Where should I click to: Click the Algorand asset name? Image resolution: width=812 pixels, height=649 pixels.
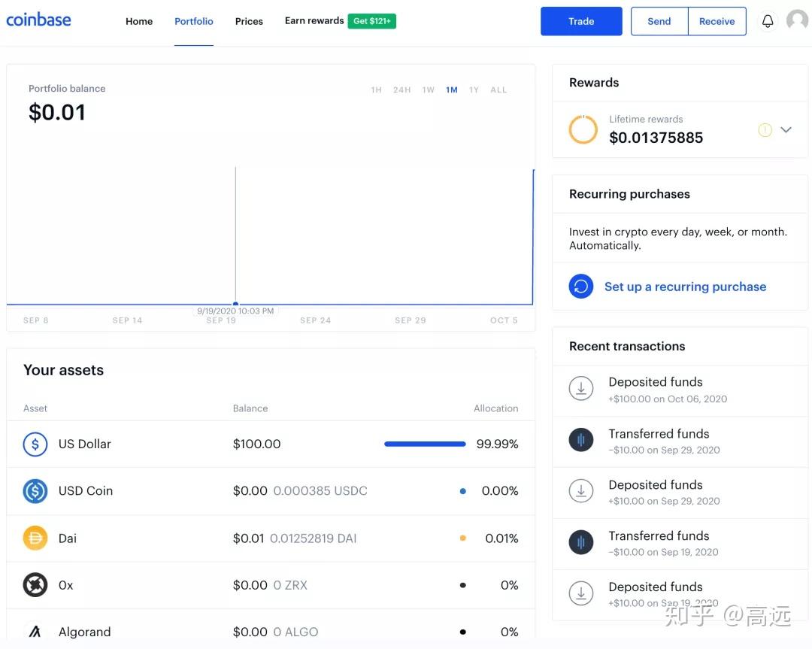84,632
